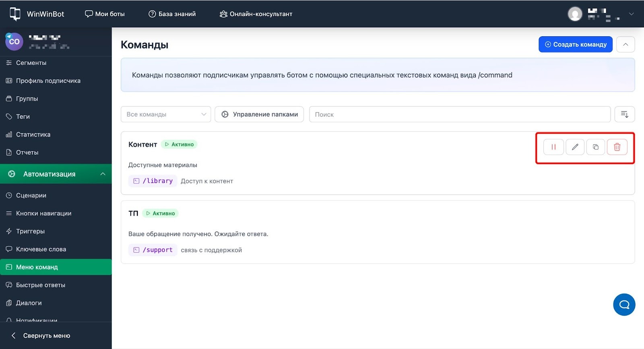The height and width of the screenshot is (349, 644).
Task: Expand the account menu arrow
Action: click(631, 14)
